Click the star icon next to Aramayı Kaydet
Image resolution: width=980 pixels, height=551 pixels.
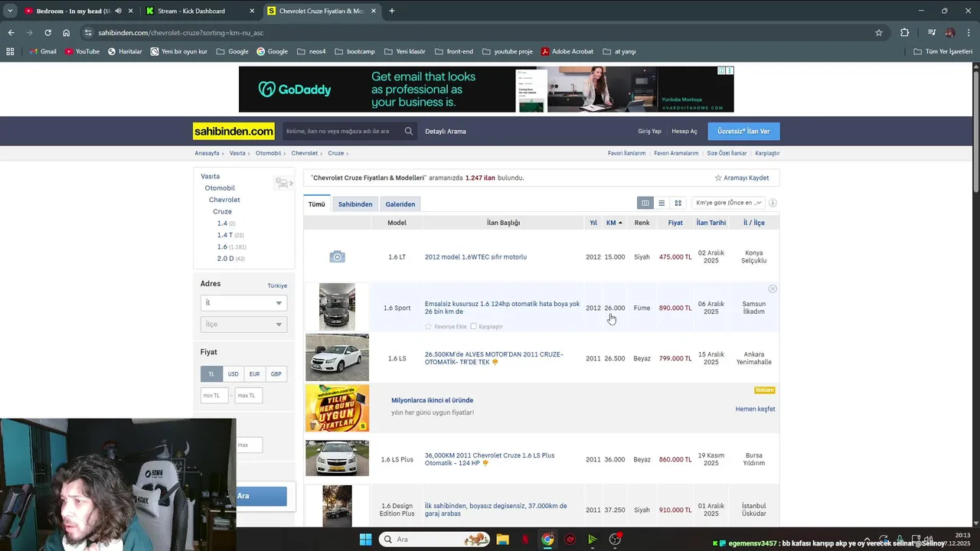point(718,178)
